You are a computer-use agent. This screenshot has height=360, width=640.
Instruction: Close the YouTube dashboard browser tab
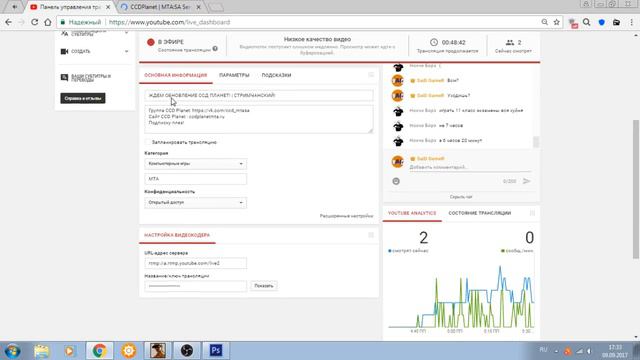coord(108,7)
